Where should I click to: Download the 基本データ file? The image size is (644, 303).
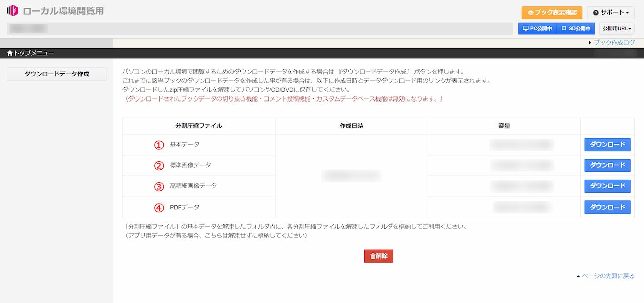607,145
